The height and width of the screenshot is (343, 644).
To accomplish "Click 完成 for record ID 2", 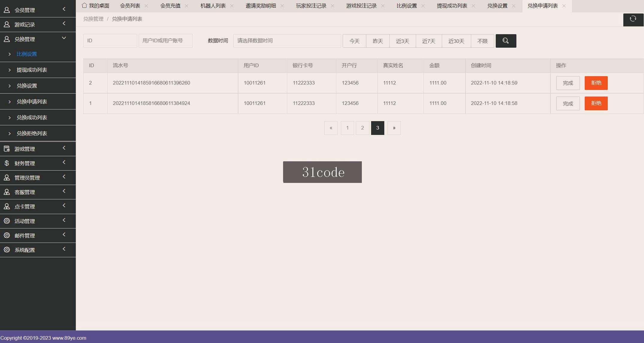I will 568,83.
